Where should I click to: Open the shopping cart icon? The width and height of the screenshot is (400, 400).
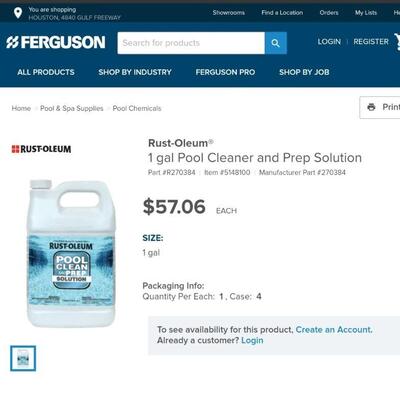(x=397, y=42)
